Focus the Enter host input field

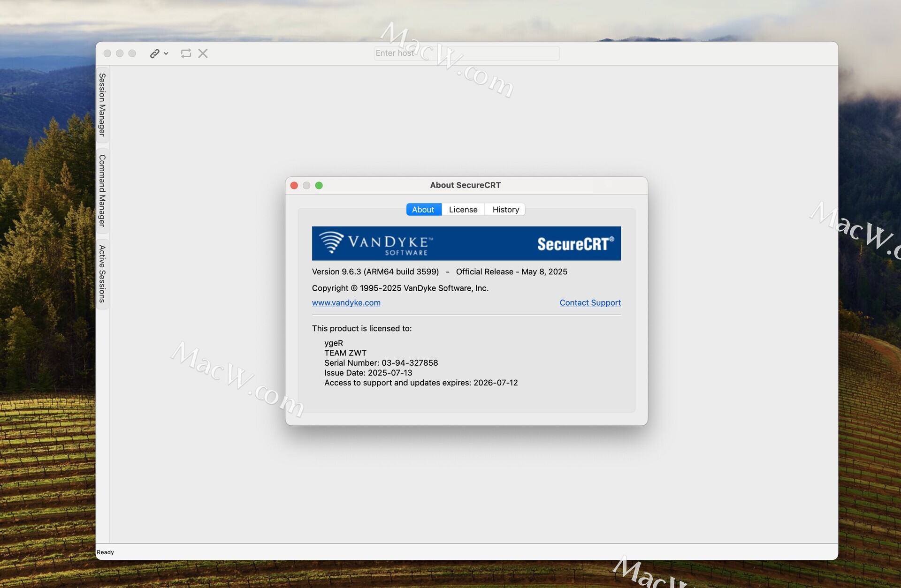[x=466, y=53]
